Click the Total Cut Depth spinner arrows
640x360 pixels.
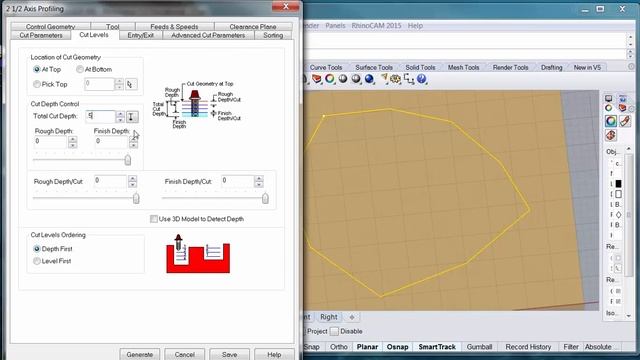point(120,117)
